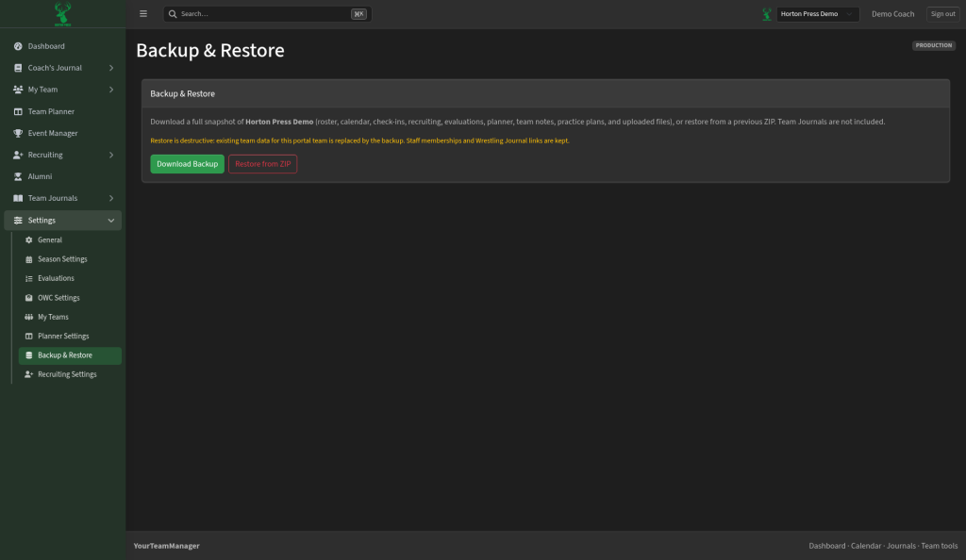Open the Journals footer link
The width and height of the screenshot is (966, 560).
point(901,546)
